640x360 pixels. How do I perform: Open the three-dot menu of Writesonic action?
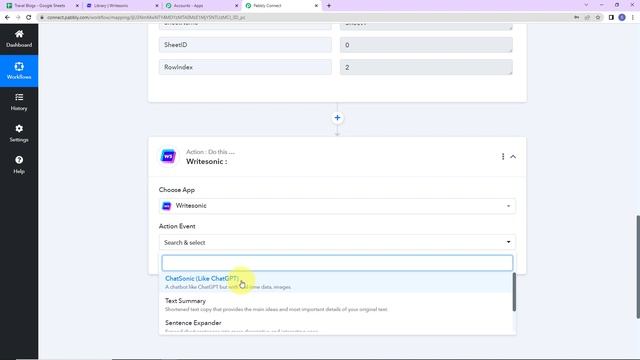click(x=503, y=156)
